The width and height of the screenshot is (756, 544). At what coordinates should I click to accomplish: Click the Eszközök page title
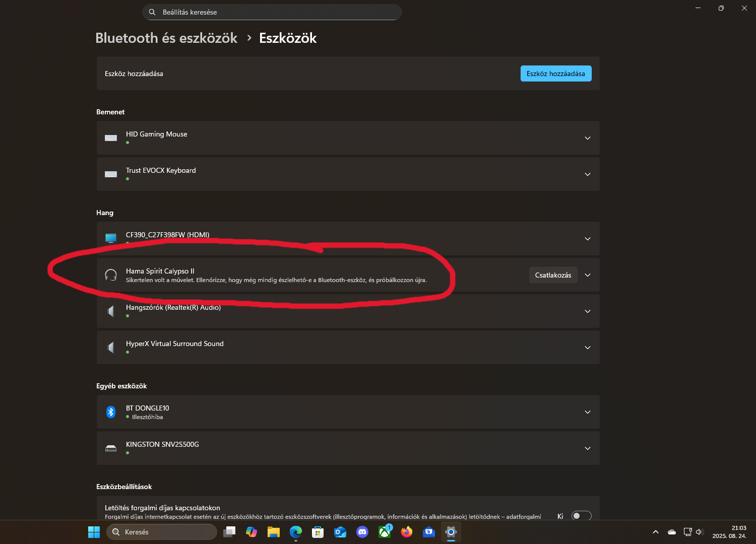(x=288, y=38)
